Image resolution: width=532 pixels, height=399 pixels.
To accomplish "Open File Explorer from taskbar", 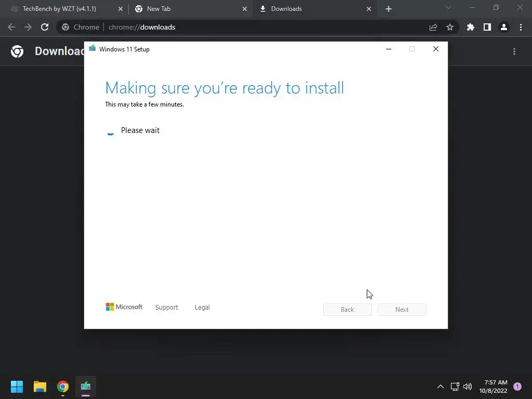I will coord(39,387).
